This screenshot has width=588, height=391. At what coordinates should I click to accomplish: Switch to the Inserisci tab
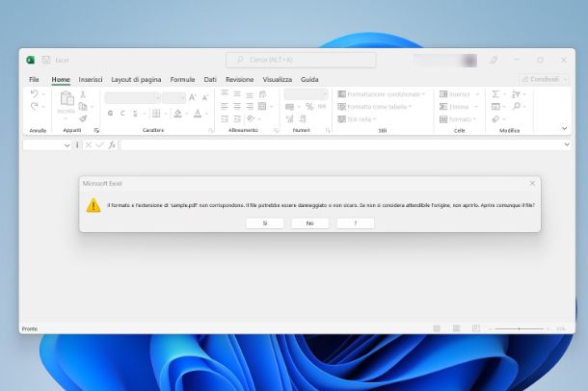pyautogui.click(x=91, y=79)
